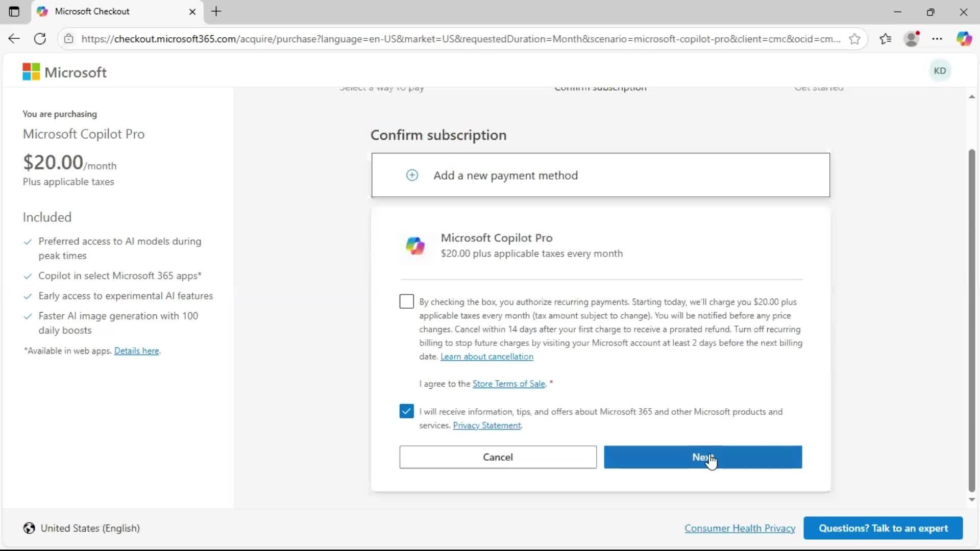980x551 pixels.
Task: Click the checkout URL address bar
Action: [x=460, y=39]
